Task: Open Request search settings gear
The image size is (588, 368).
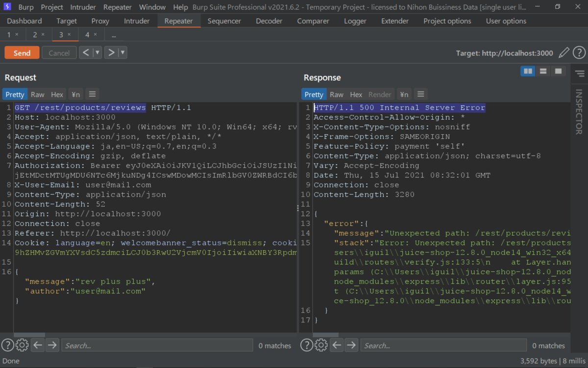Action: coord(22,345)
